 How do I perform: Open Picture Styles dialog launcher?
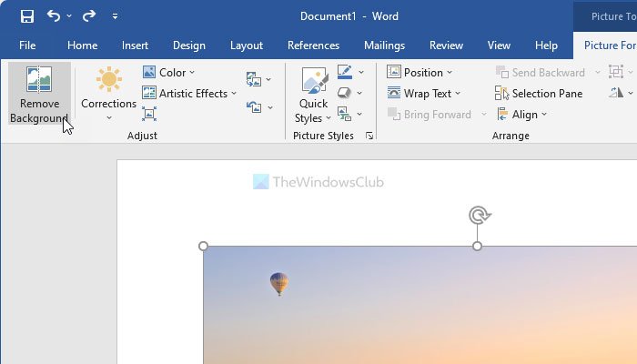click(x=369, y=136)
